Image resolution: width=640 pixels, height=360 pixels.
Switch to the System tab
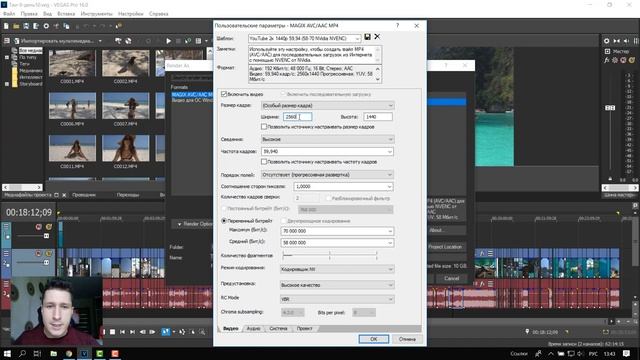(x=278, y=329)
